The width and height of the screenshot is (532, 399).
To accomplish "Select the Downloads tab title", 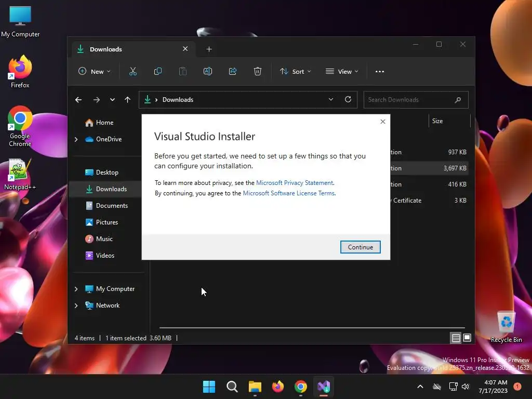I will pyautogui.click(x=106, y=49).
